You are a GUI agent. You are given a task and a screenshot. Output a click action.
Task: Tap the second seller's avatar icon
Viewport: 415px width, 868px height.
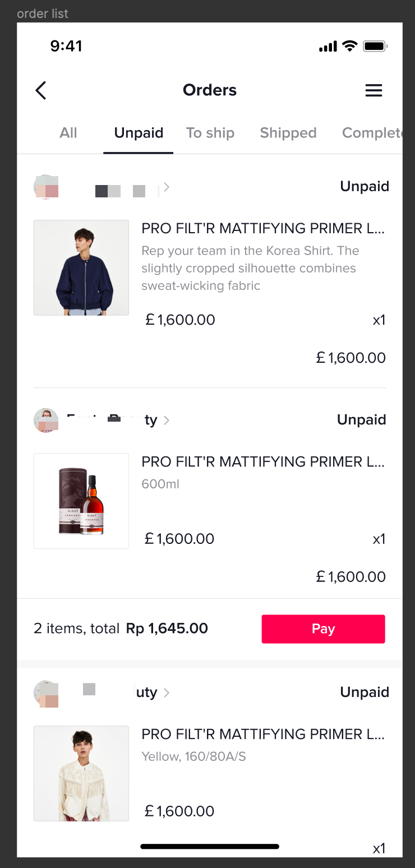[x=46, y=420]
